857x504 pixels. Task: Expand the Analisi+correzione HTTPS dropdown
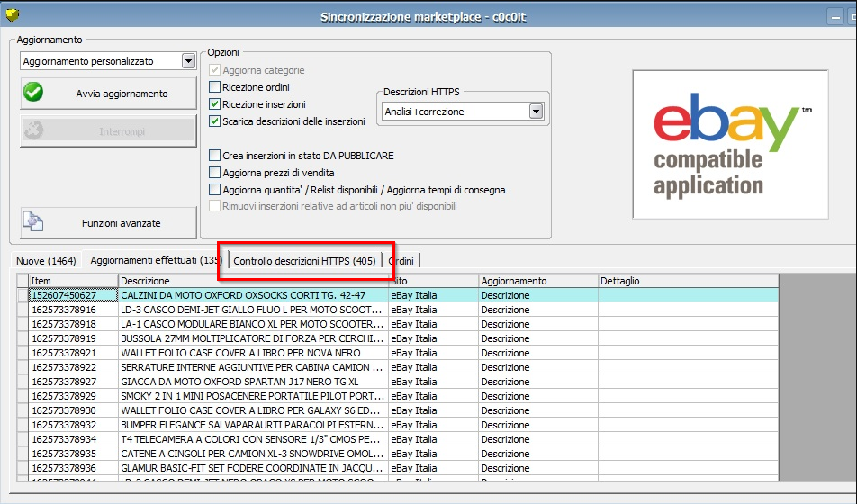(537, 112)
